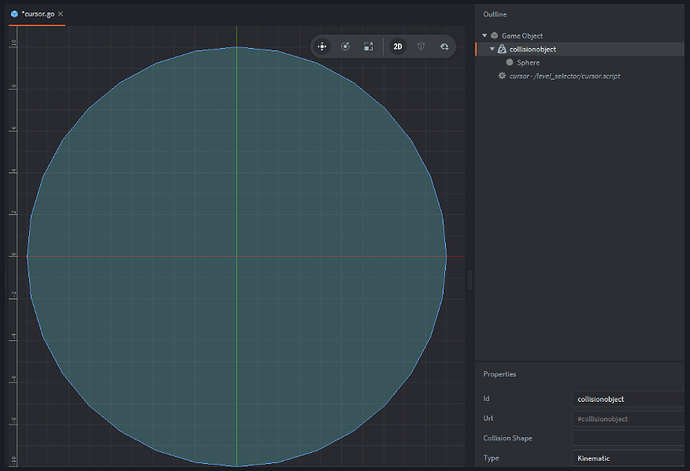Click the collisionobject component icon
The height and width of the screenshot is (471, 690).
coord(502,49)
